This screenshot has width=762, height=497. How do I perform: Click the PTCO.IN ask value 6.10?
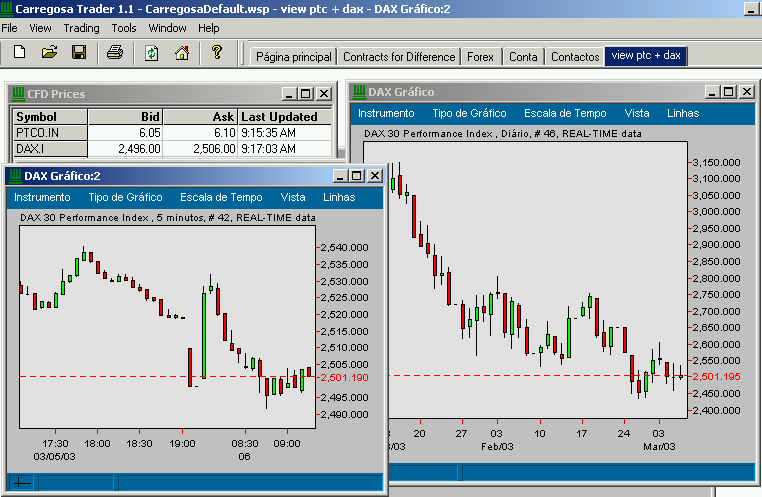tap(200, 133)
